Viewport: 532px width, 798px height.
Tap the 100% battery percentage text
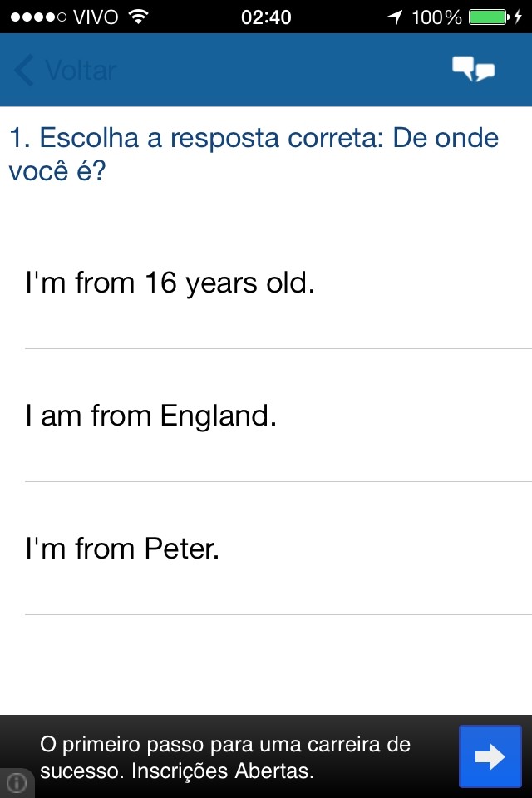coord(436,17)
